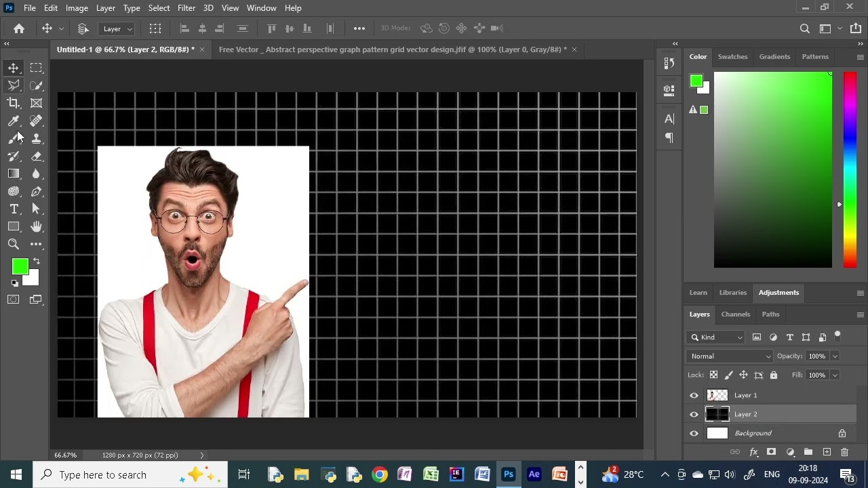This screenshot has height=488, width=868.
Task: Open the Normal blend mode dropdown
Action: click(730, 356)
